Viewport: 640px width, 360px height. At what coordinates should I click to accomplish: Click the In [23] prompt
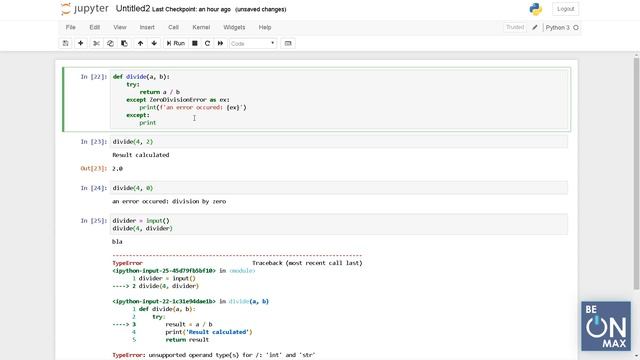(93, 142)
